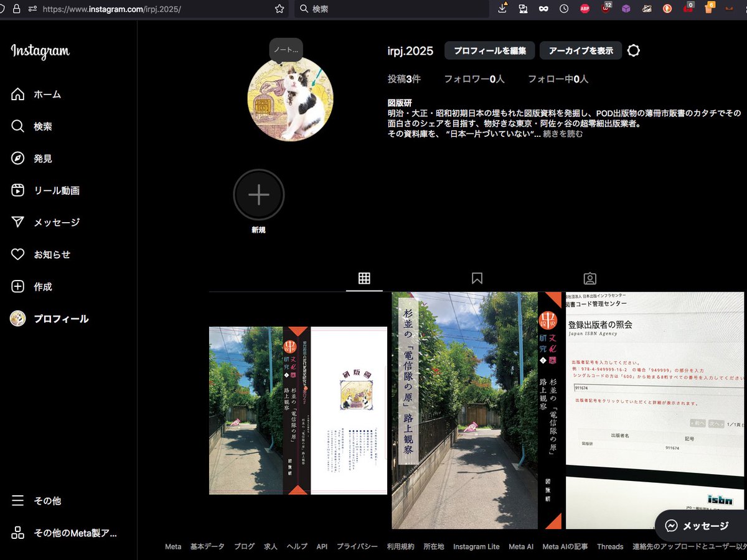Click the cat profile picture
Image resolution: width=747 pixels, height=560 pixels.
coord(291,99)
